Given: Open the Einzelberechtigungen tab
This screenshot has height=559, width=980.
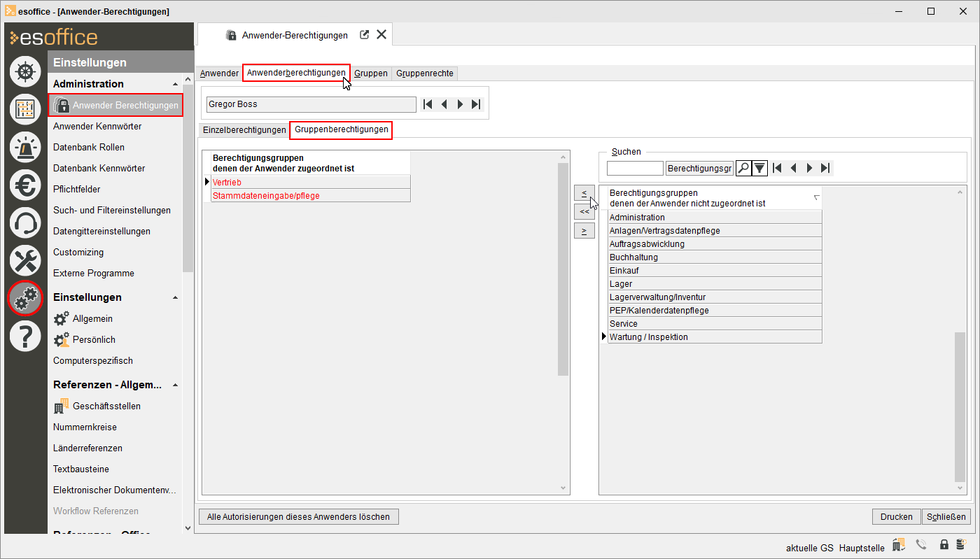Looking at the screenshot, I should tap(244, 130).
